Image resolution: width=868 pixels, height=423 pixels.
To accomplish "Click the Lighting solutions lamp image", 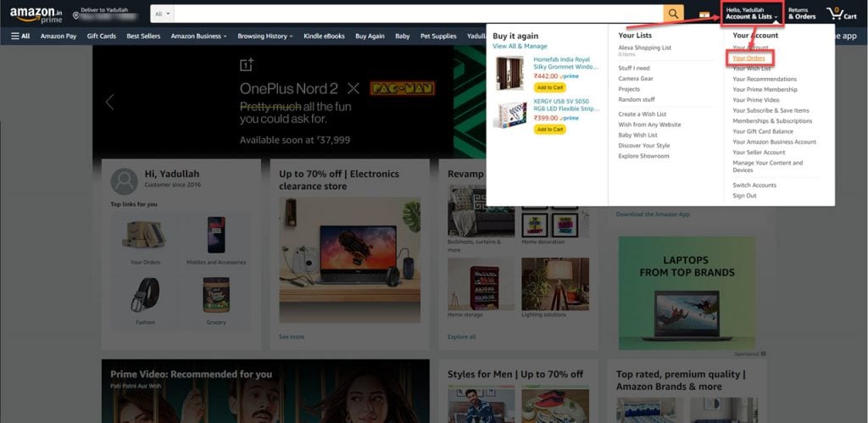I will (555, 284).
